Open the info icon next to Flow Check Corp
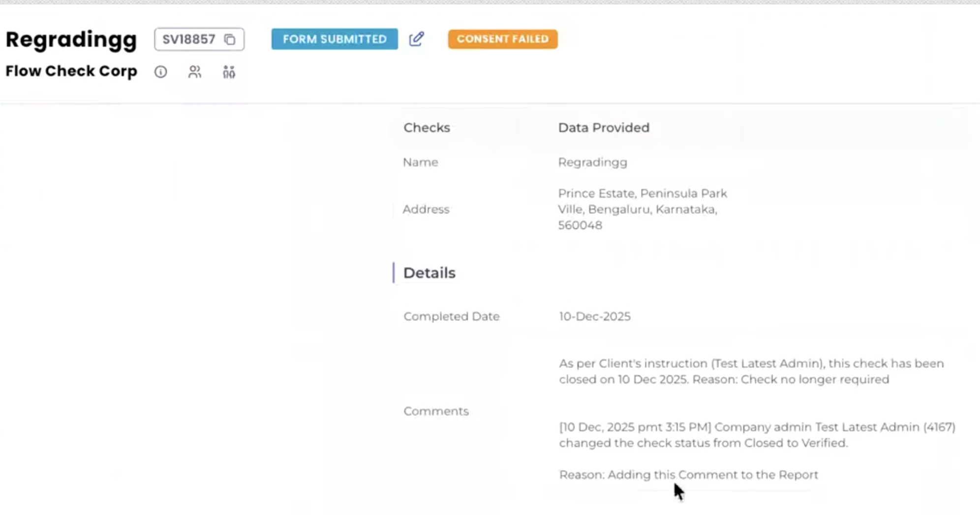The image size is (980, 515). 160,72
